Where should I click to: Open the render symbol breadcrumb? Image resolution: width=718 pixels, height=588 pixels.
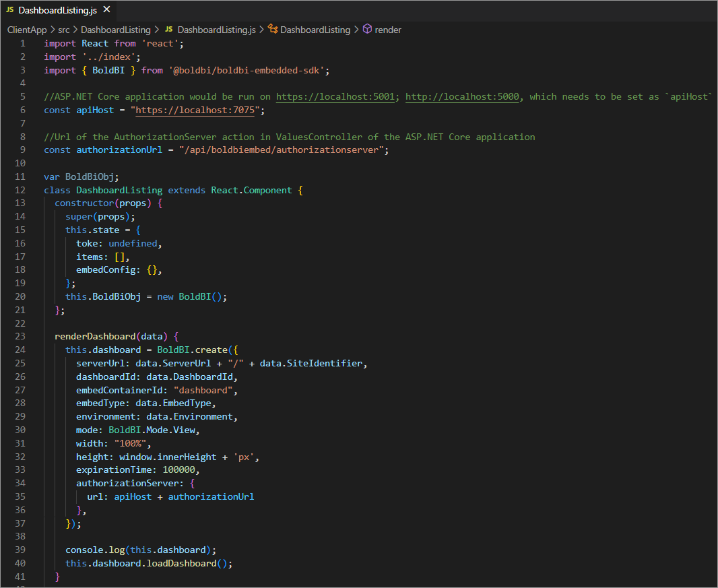point(388,30)
